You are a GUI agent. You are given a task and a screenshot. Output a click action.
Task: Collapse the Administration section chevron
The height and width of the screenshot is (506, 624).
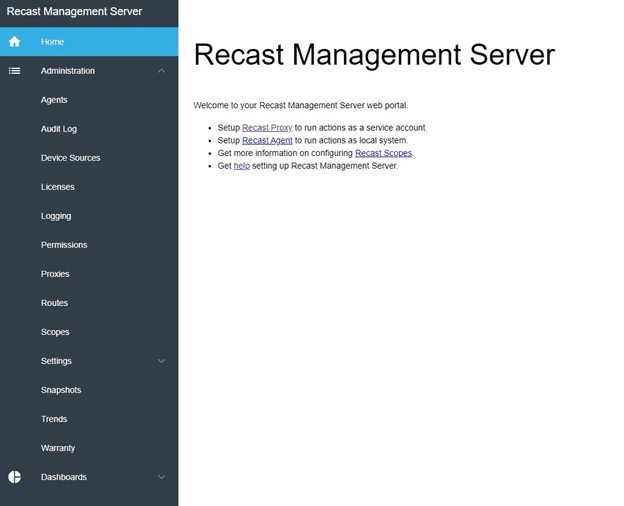(x=162, y=71)
